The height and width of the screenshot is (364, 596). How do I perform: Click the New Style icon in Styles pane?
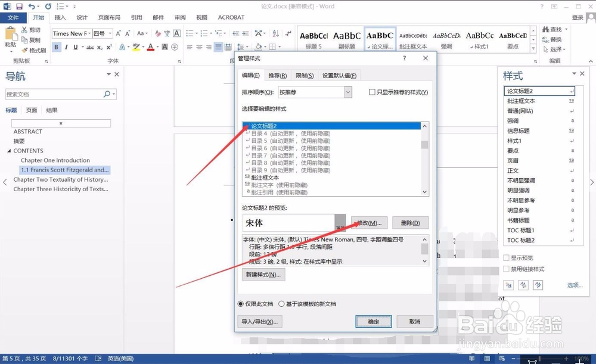[509, 285]
